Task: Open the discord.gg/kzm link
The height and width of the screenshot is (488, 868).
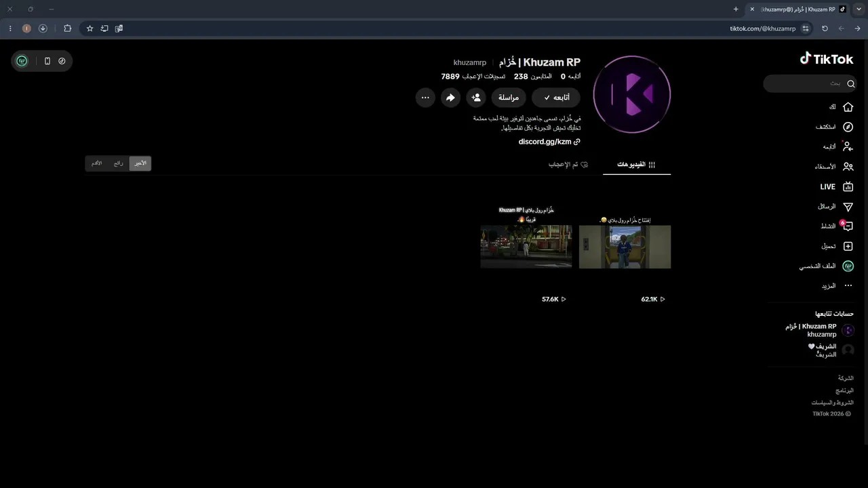Action: click(x=549, y=142)
